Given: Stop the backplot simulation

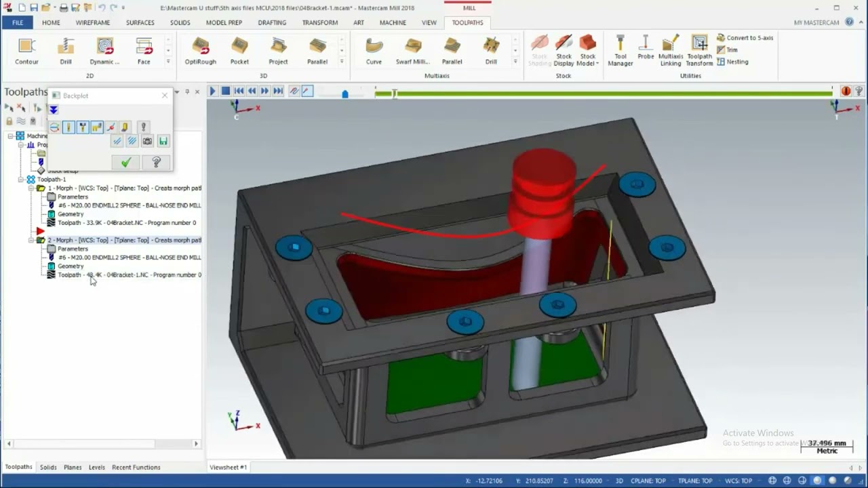Looking at the screenshot, I should click(x=226, y=91).
